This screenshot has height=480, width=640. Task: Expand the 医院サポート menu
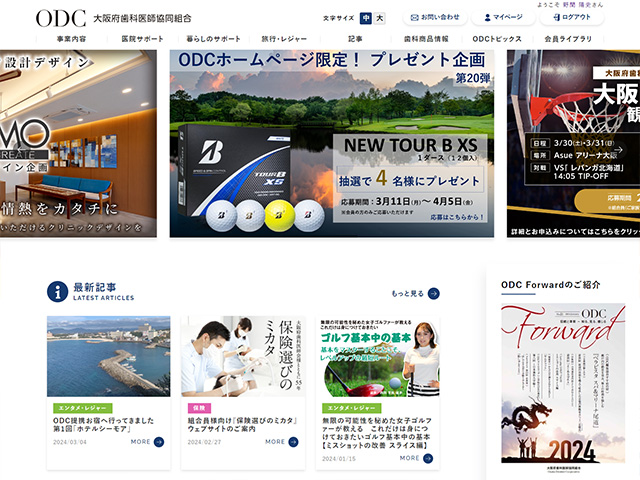click(142, 38)
